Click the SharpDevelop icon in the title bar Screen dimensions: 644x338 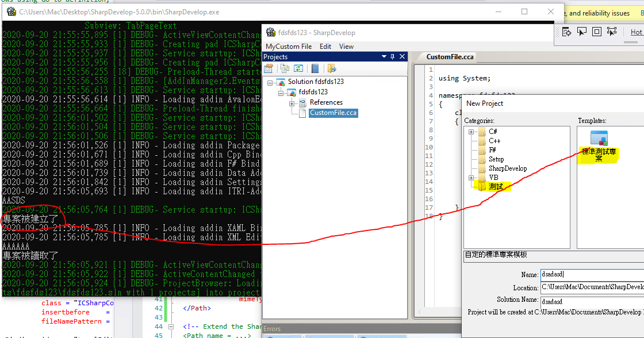(270, 32)
